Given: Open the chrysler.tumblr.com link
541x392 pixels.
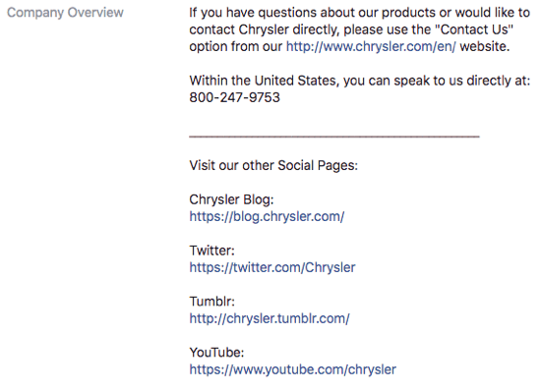Looking at the screenshot, I should [270, 318].
